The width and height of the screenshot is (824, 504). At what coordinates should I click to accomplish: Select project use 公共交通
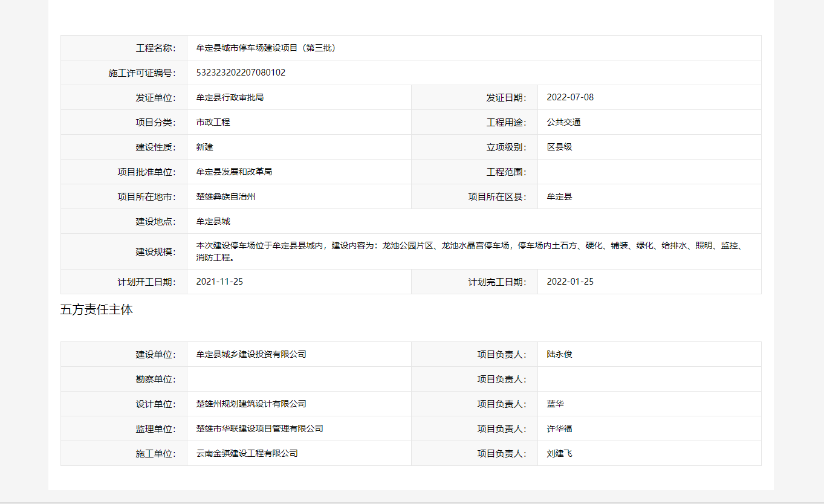pyautogui.click(x=563, y=122)
